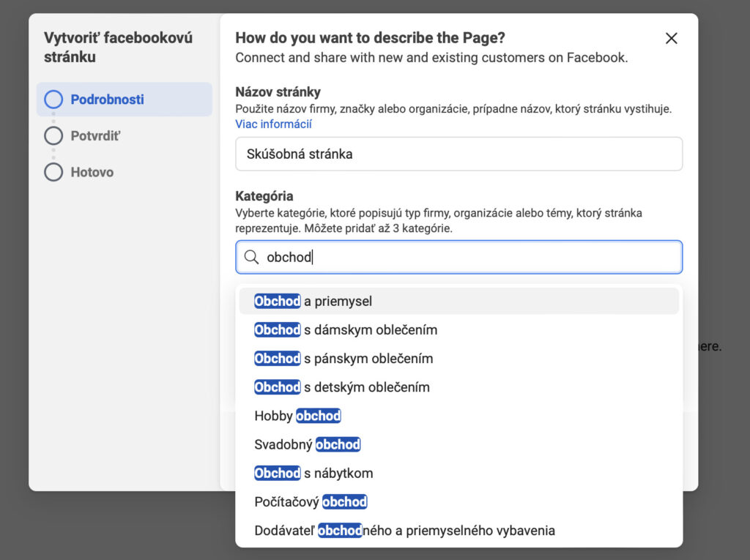The image size is (750, 560).
Task: Open the Viac informácií link
Action: (273, 124)
